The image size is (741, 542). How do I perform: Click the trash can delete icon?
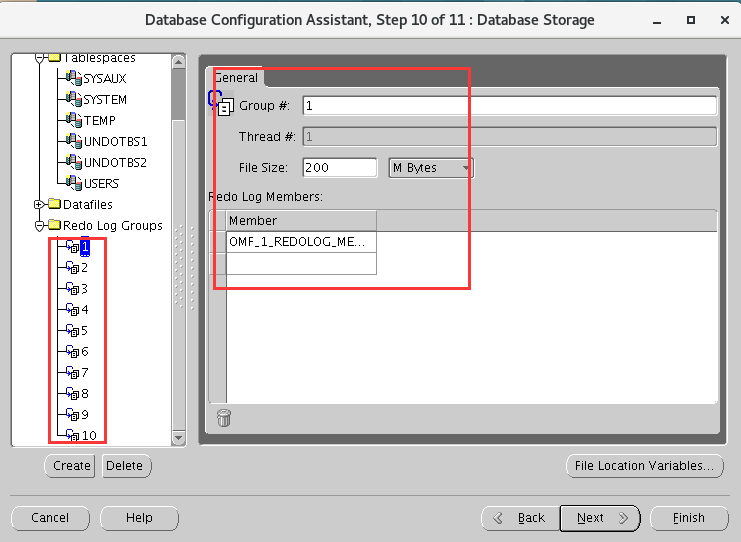224,418
